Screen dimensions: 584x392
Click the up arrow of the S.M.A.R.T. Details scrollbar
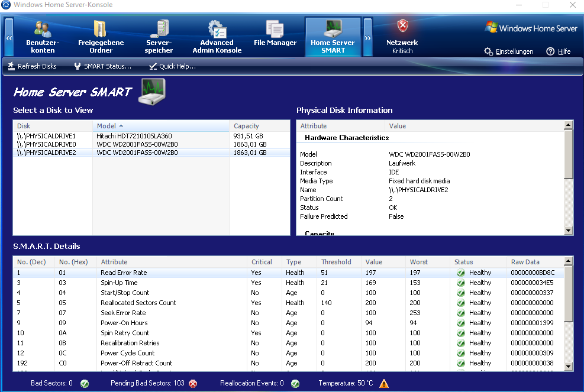(x=569, y=261)
